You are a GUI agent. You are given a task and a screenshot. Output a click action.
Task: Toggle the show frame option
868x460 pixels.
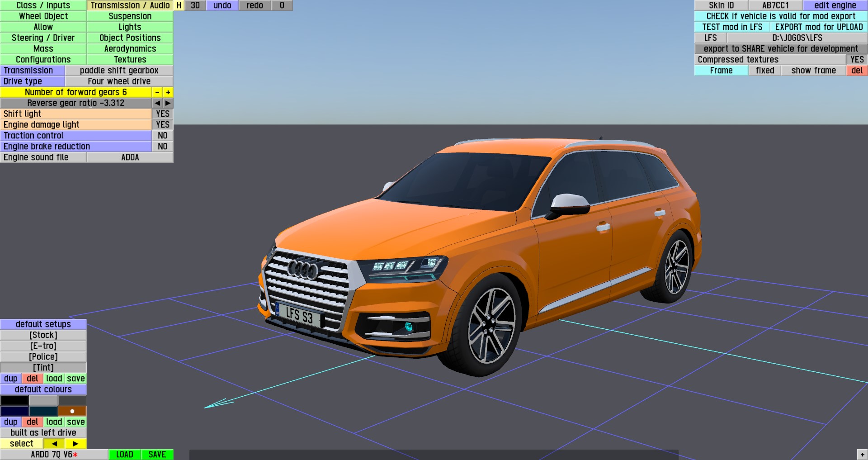click(814, 71)
